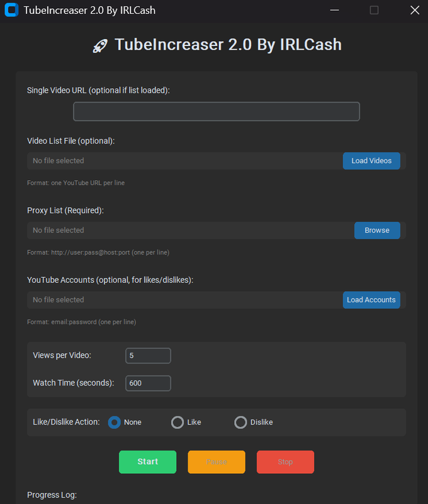Maximize the TubeIncreaser window
The image size is (428, 504).
374,10
